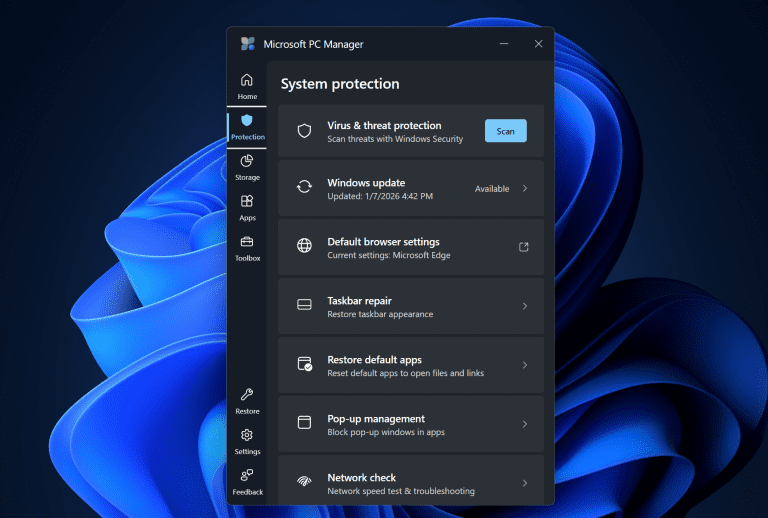The width and height of the screenshot is (768, 518).
Task: Expand the Restore default apps chevron
Action: (525, 365)
